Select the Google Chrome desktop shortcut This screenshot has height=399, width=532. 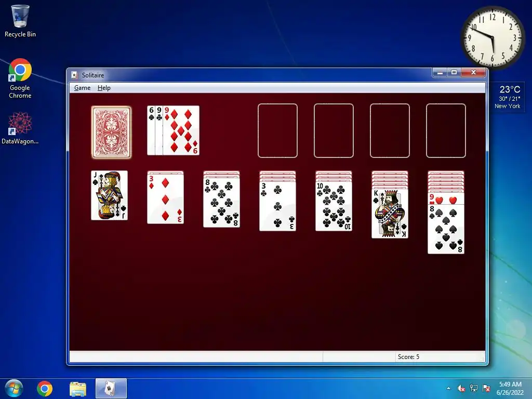20,79
